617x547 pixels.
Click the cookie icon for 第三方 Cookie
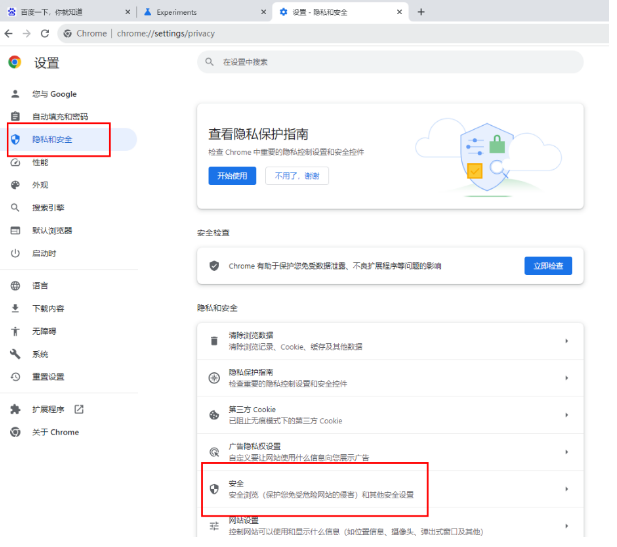click(214, 415)
